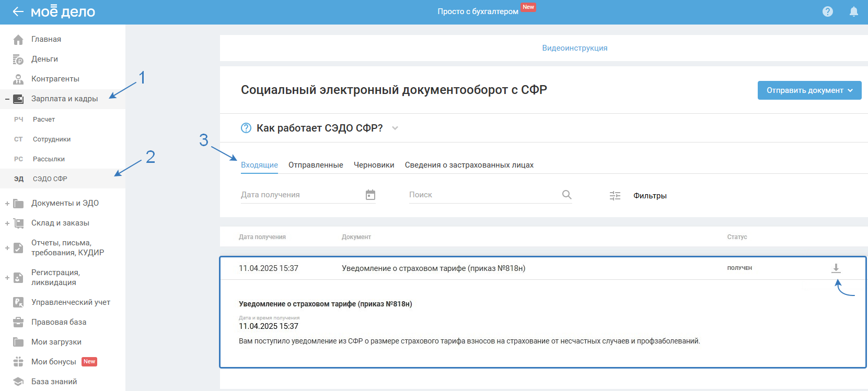Click the Документ column header
Image resolution: width=868 pixels, height=391 pixels.
[x=356, y=237]
